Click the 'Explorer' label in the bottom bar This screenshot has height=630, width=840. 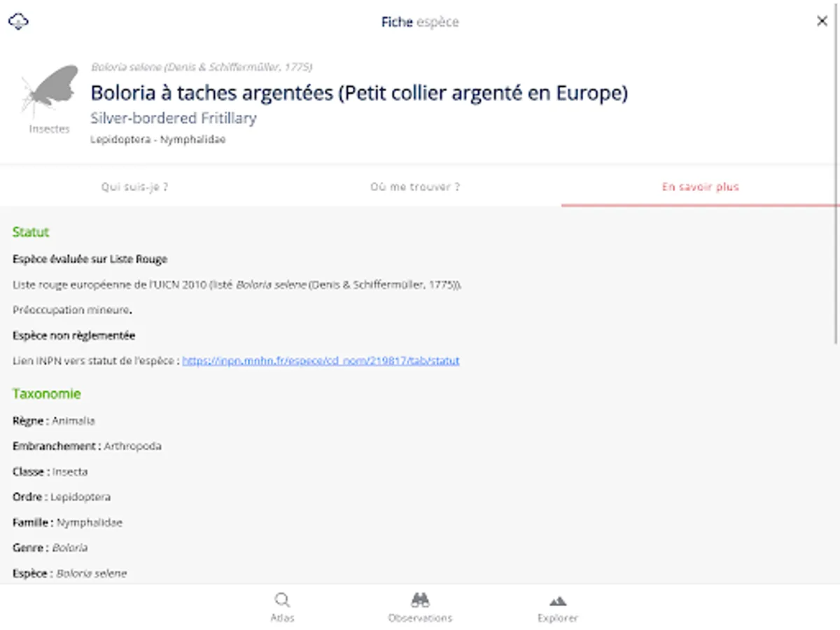pos(558,618)
